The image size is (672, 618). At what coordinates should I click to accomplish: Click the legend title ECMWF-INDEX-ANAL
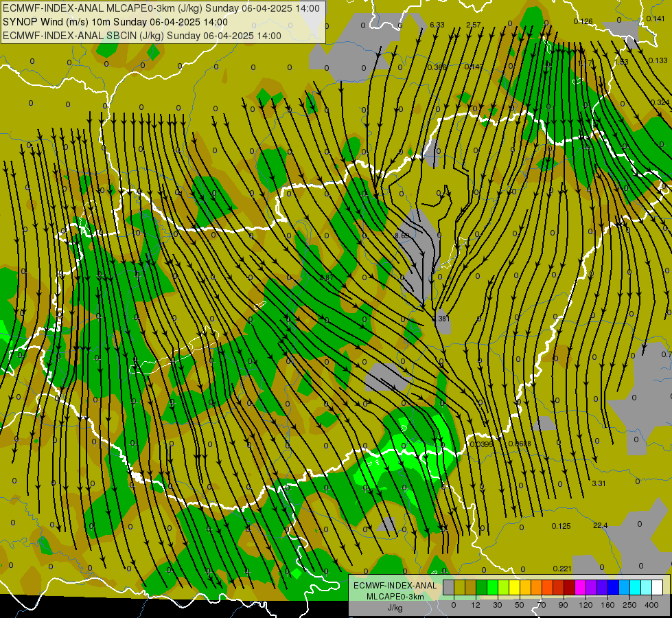395,586
